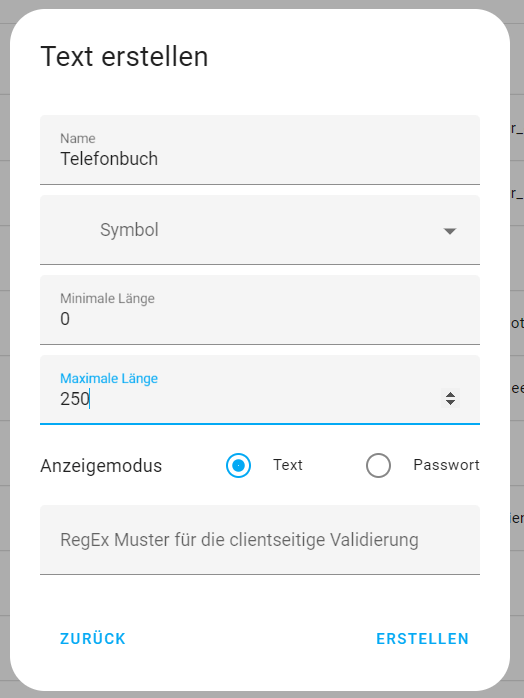524x698 pixels.
Task: Click the blue Maximale Länge label
Action: [109, 378]
